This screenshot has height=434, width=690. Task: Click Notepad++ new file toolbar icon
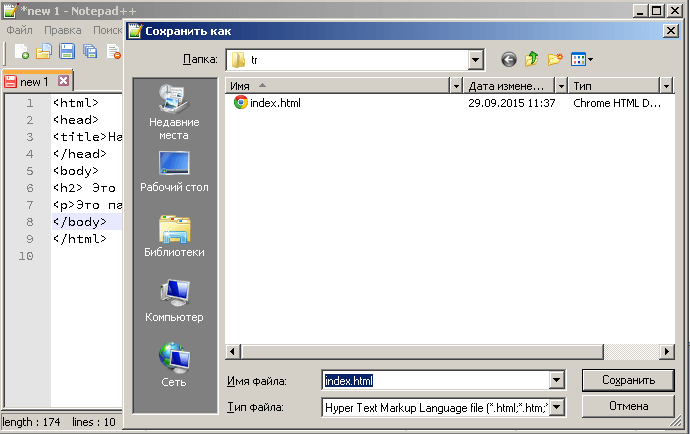pyautogui.click(x=21, y=52)
